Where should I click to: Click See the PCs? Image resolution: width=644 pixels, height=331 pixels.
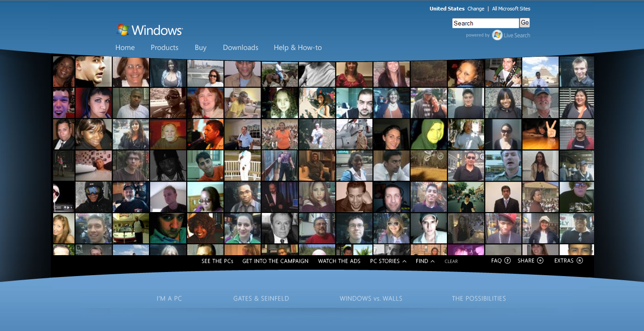218,261
